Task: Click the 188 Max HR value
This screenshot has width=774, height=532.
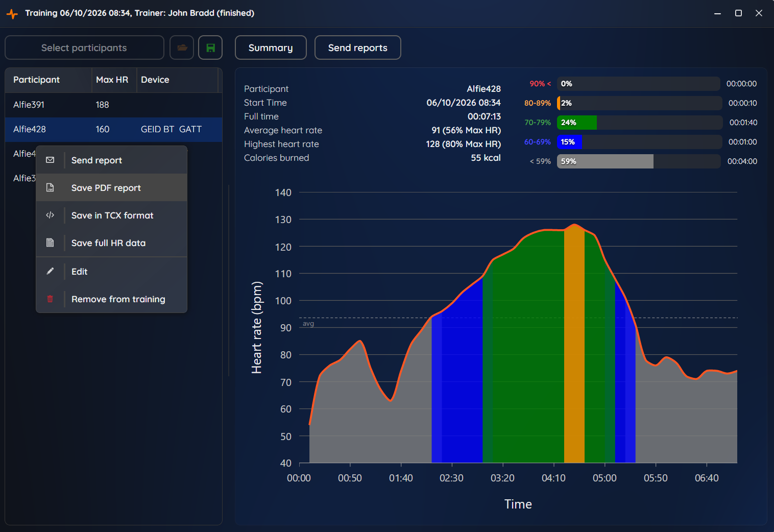Action: click(102, 105)
